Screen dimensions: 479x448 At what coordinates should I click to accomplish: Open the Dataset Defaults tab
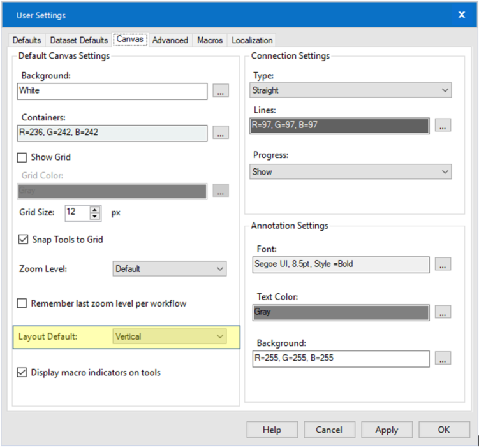tap(79, 40)
